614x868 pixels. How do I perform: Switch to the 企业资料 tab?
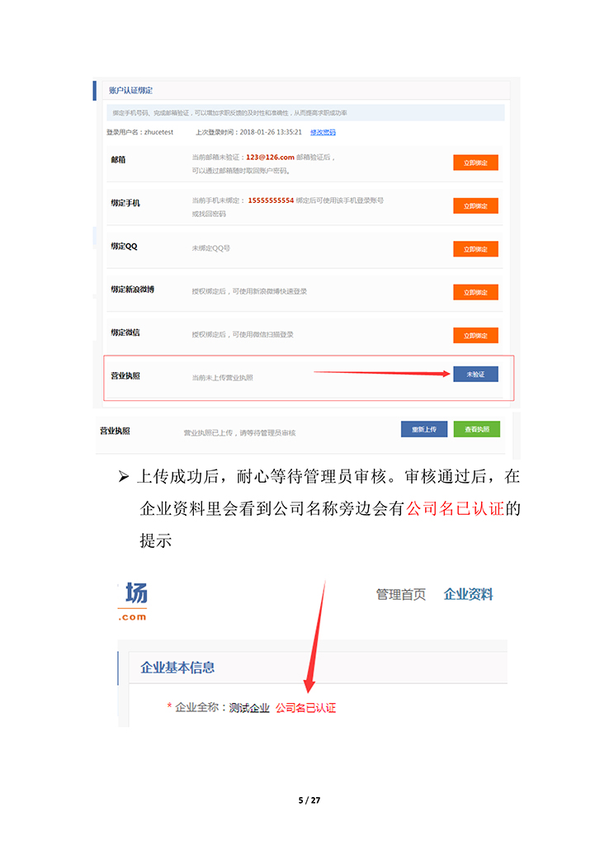pos(469,595)
